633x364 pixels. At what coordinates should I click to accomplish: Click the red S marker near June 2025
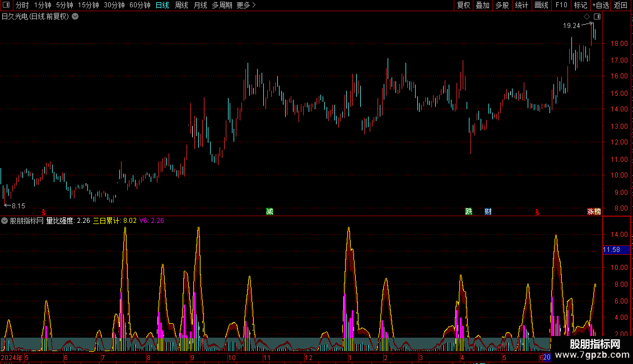point(537,212)
